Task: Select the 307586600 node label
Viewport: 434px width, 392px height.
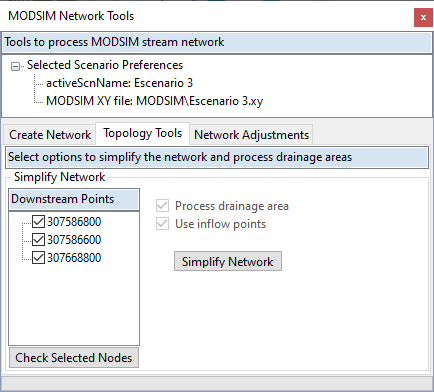Action: (x=74, y=240)
